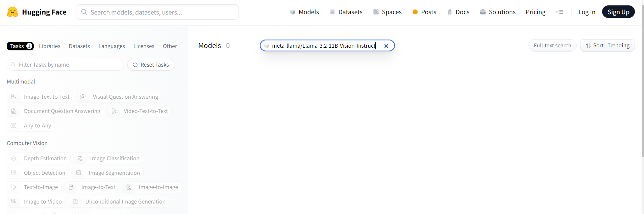Click the Visual Question Answering camera icon
The width and height of the screenshot is (644, 214).
83,97
